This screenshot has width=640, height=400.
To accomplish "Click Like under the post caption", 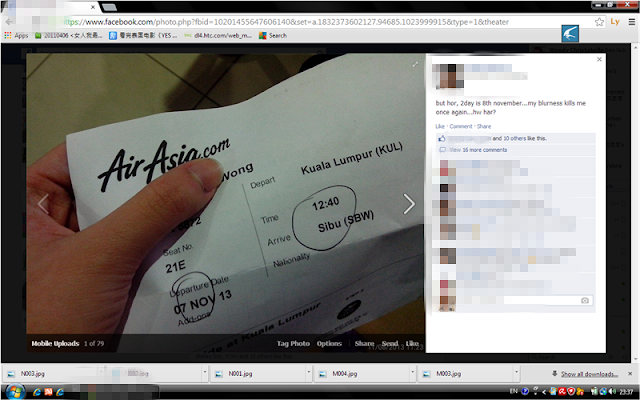I will pyautogui.click(x=440, y=126).
